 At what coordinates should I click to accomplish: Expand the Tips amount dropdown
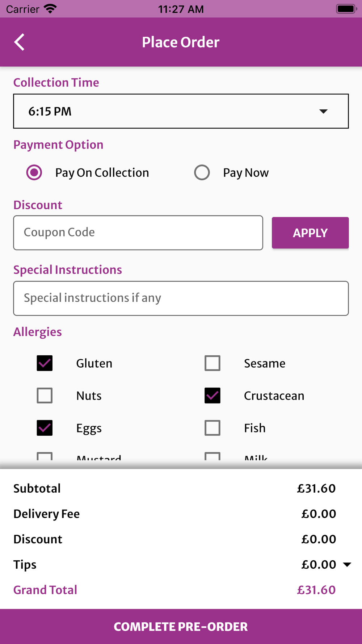click(x=347, y=564)
